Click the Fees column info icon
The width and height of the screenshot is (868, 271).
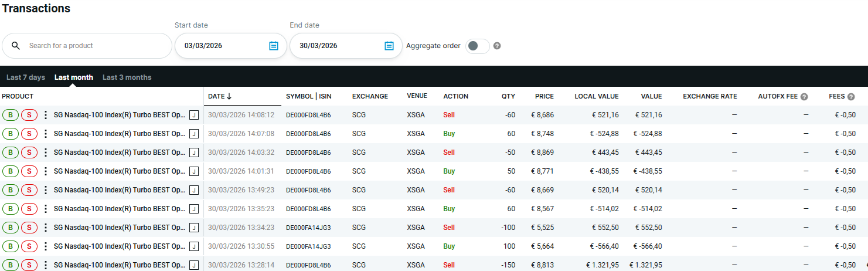click(851, 97)
